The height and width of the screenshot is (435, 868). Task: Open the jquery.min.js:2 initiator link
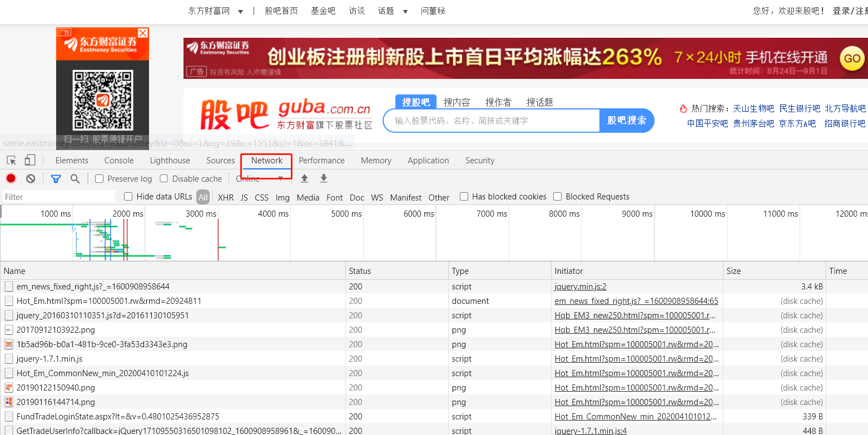click(x=580, y=287)
